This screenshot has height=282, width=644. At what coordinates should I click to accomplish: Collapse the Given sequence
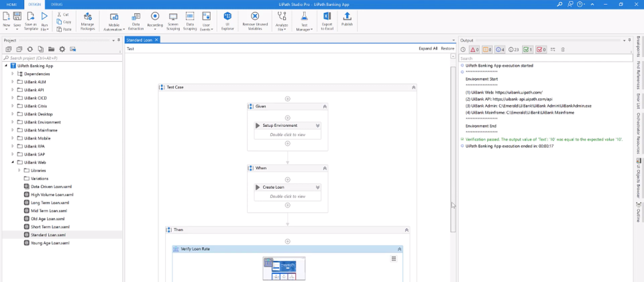(325, 107)
